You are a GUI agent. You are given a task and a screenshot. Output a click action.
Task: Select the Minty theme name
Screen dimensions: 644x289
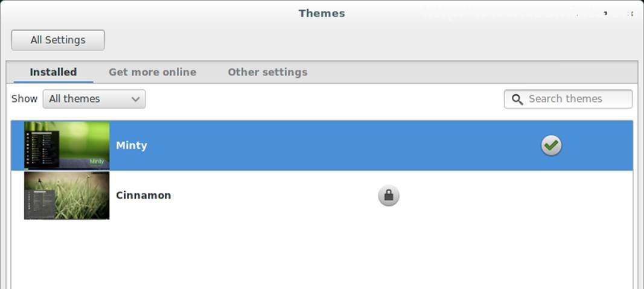pos(132,145)
